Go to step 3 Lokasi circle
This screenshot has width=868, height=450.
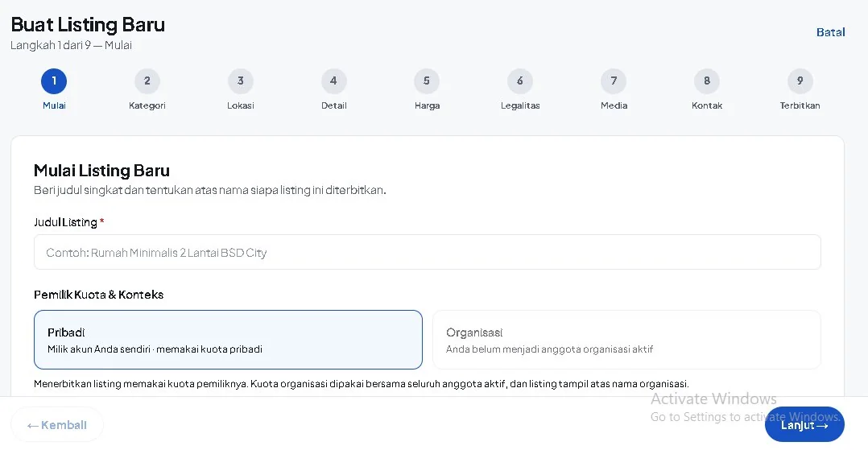click(240, 81)
